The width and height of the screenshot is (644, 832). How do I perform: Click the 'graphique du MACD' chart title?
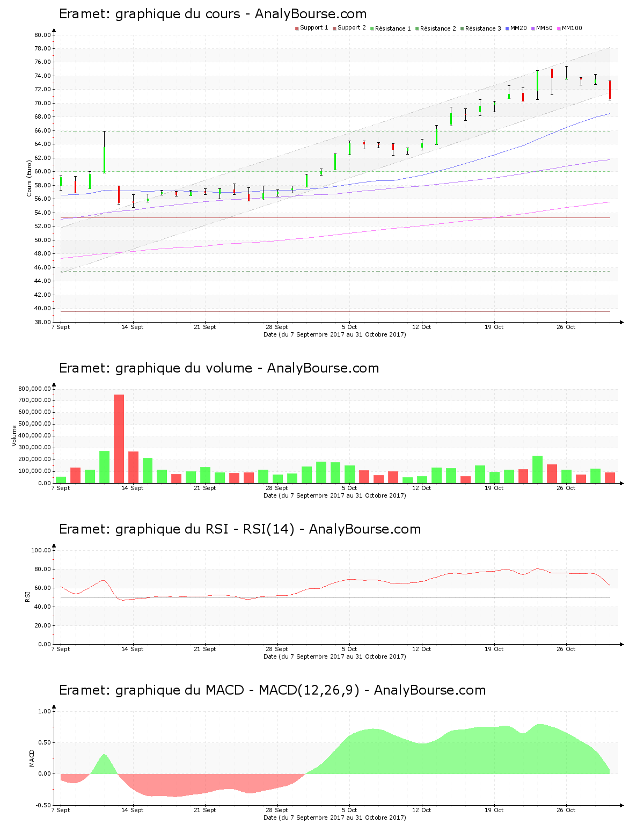tap(272, 690)
